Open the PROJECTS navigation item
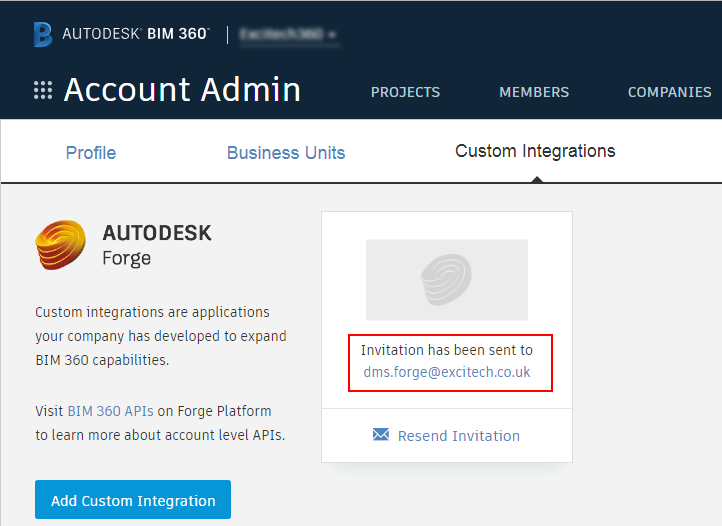 click(x=405, y=92)
